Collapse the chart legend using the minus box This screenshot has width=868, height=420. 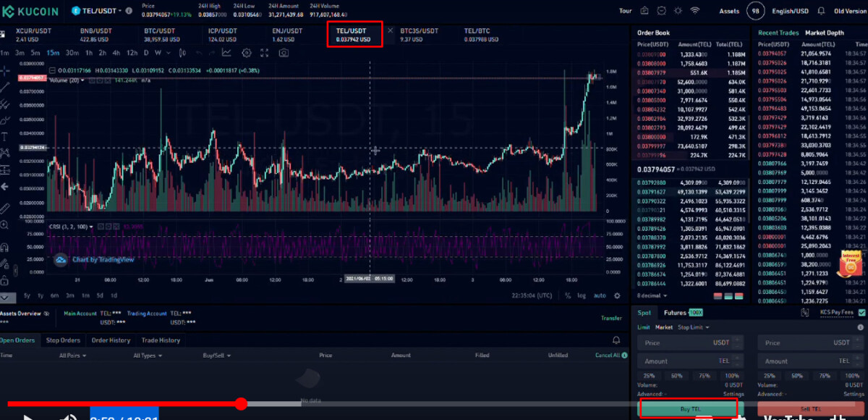[52, 70]
